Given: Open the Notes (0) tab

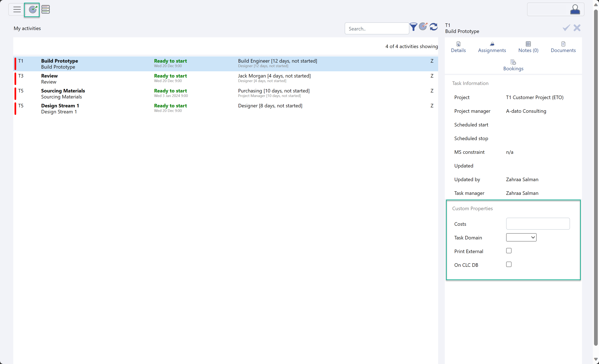Looking at the screenshot, I should [528, 47].
